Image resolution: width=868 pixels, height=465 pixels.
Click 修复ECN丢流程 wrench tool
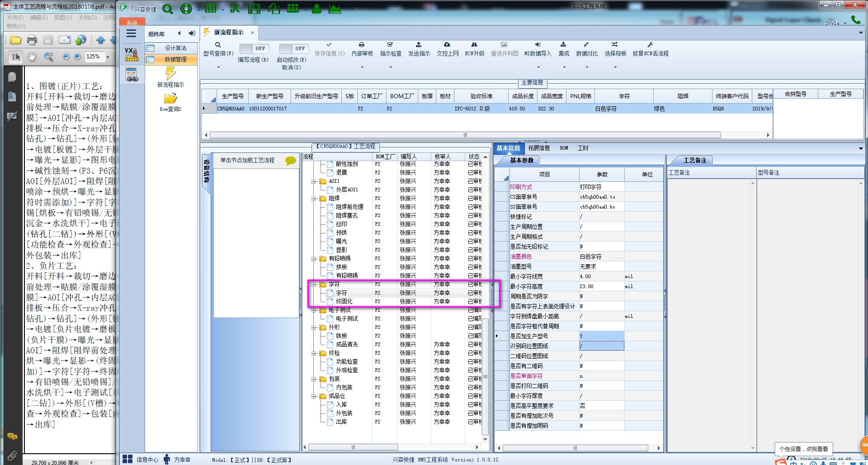[651, 49]
